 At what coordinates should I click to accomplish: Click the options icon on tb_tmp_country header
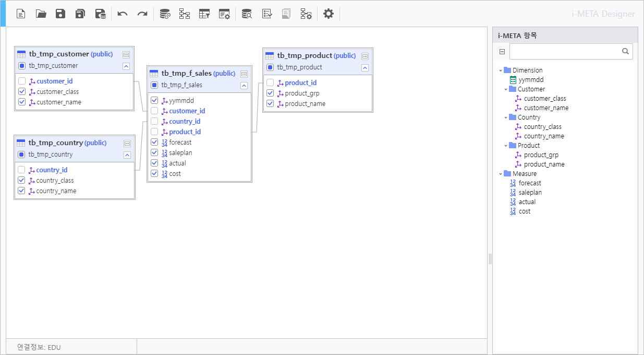(127, 143)
